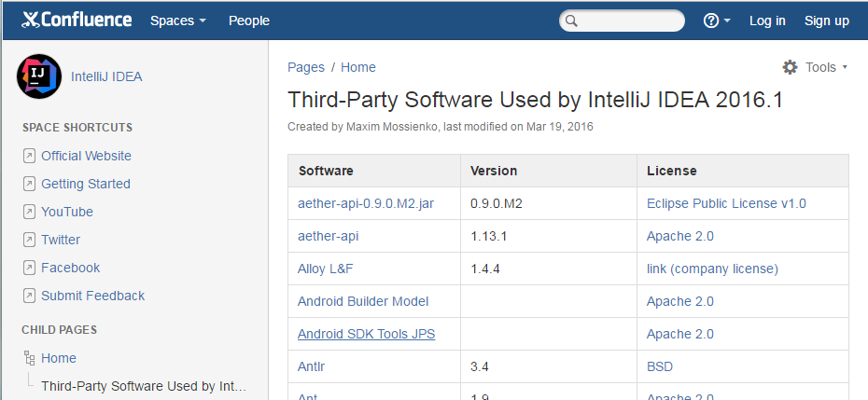This screenshot has width=868, height=400.
Task: Click external link icon beside Getting Started
Action: pos(29,184)
